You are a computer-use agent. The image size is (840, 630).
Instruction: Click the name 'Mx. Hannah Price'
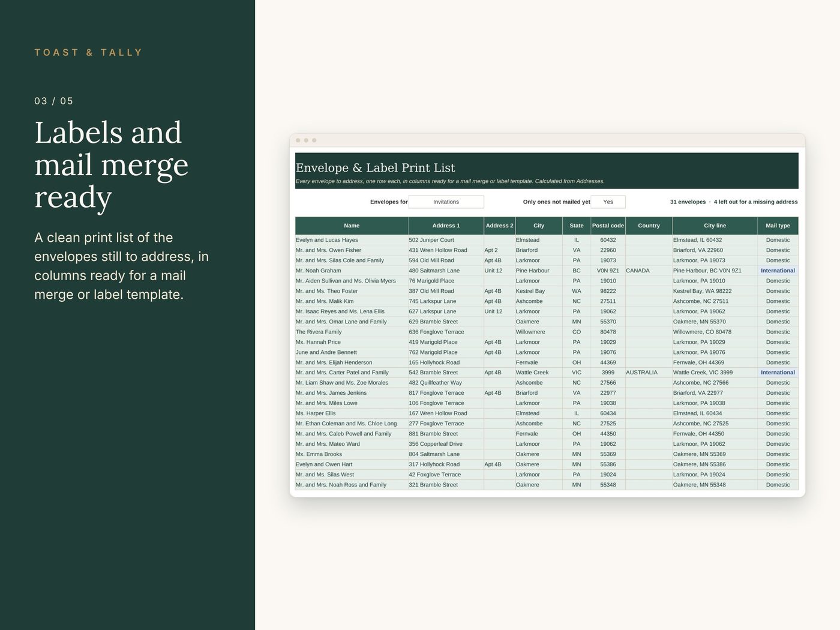[318, 342]
